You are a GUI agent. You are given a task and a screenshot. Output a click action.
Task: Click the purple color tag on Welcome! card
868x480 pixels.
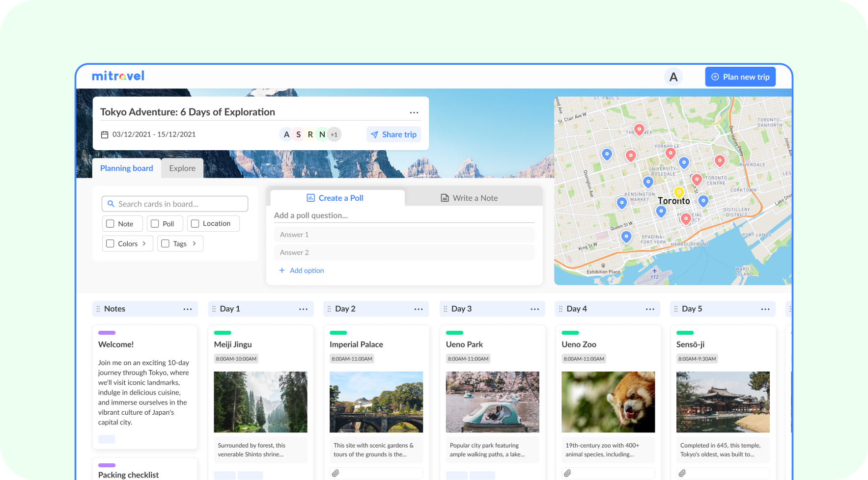[x=107, y=333]
